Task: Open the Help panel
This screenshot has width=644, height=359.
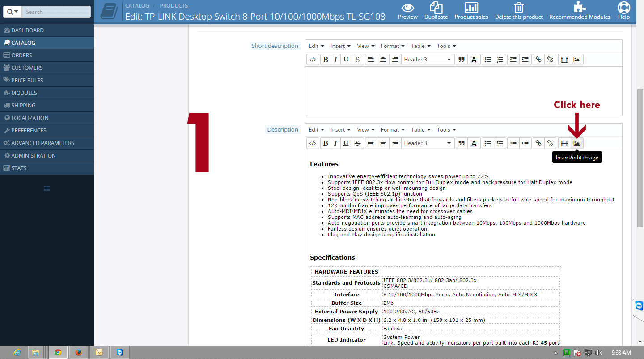Action: pyautogui.click(x=624, y=11)
